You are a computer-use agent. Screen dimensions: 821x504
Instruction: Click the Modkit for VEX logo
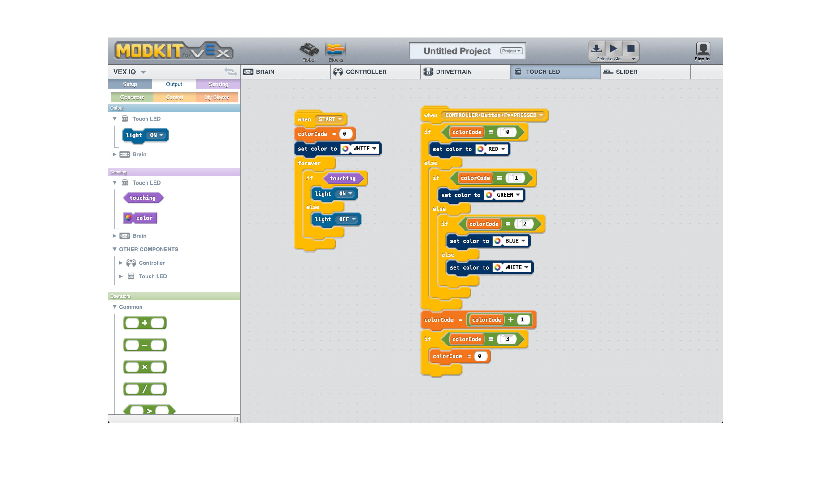pyautogui.click(x=173, y=51)
